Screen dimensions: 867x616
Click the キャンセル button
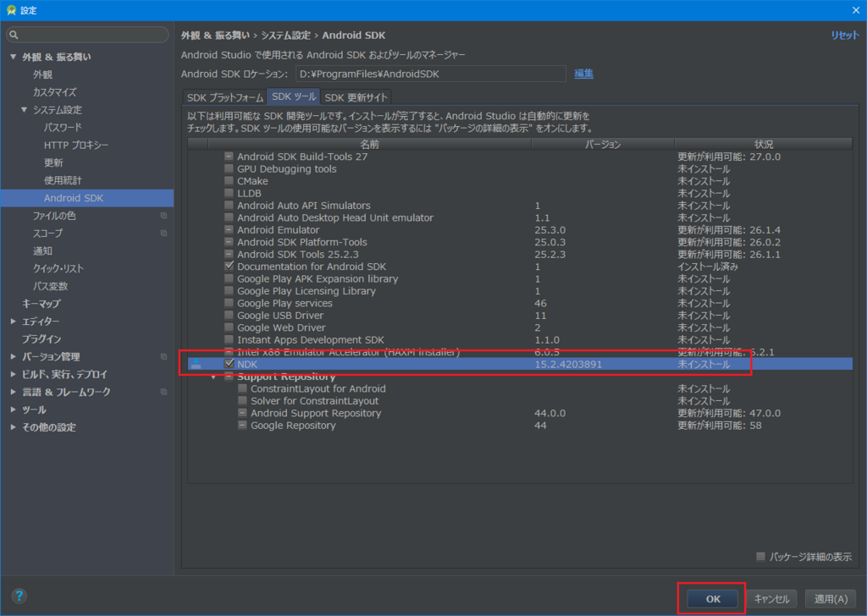pos(772,599)
